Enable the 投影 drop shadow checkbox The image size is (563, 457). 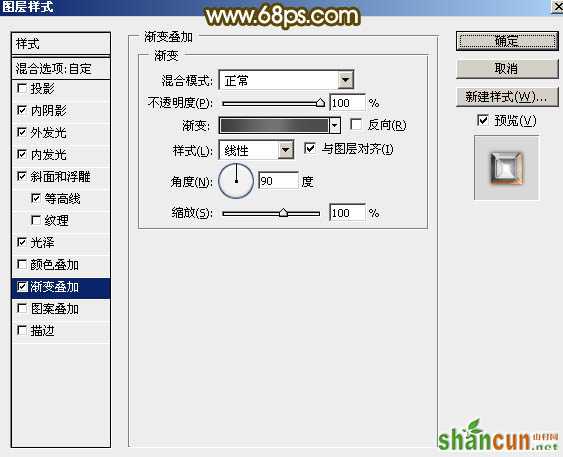pyautogui.click(x=22, y=88)
